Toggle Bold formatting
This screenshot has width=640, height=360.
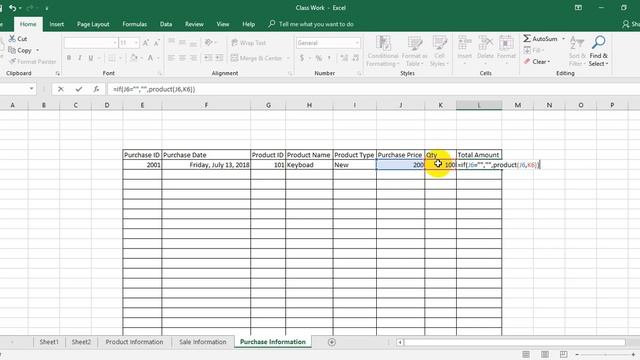69,58
